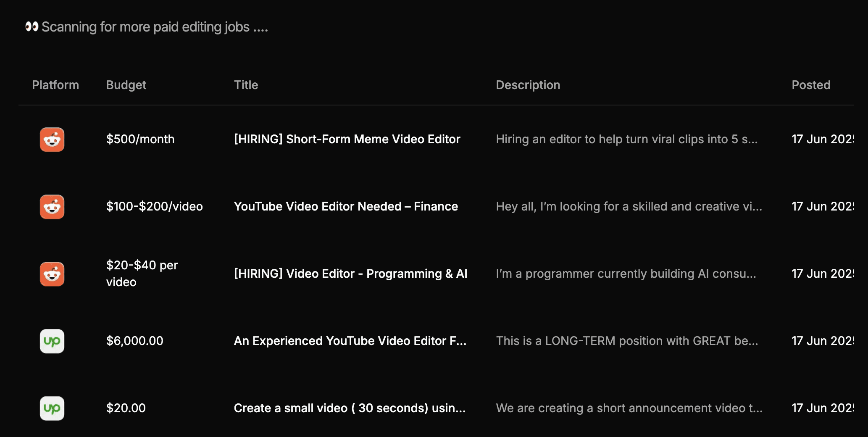The width and height of the screenshot is (868, 437).
Task: Sort by Description column header
Action: [528, 85]
